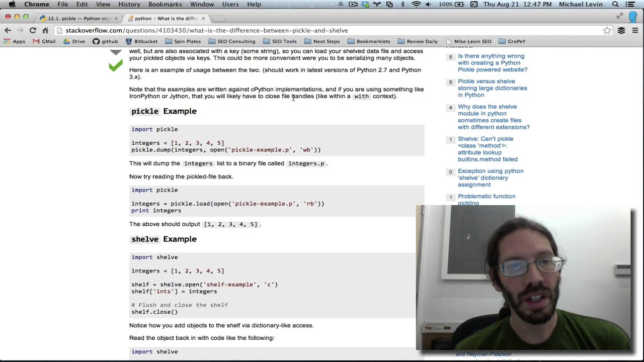Expand the Bookmarklets bookmark folder
The height and width of the screenshot is (362, 644).
(x=369, y=41)
